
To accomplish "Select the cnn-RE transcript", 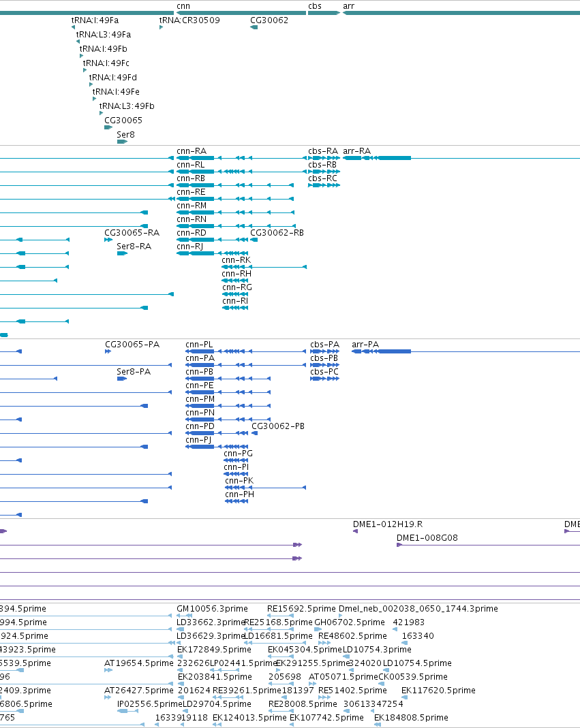I will 191,192.
